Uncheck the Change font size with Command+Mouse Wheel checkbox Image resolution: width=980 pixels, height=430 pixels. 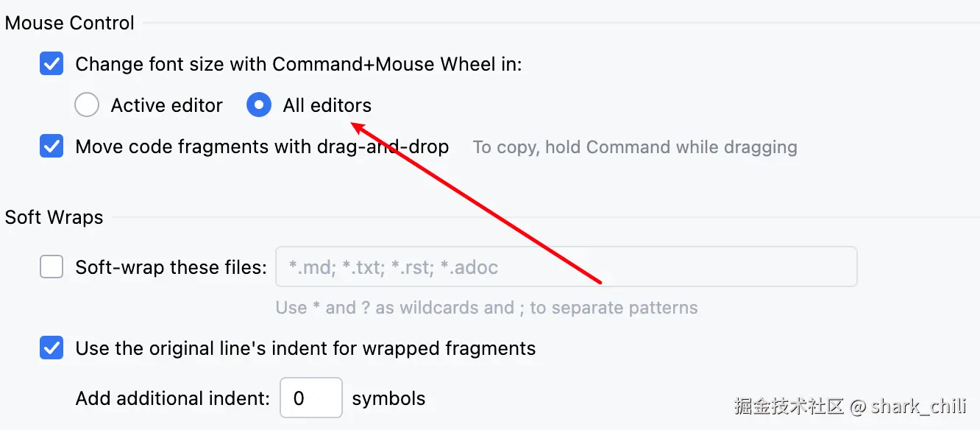coord(52,64)
